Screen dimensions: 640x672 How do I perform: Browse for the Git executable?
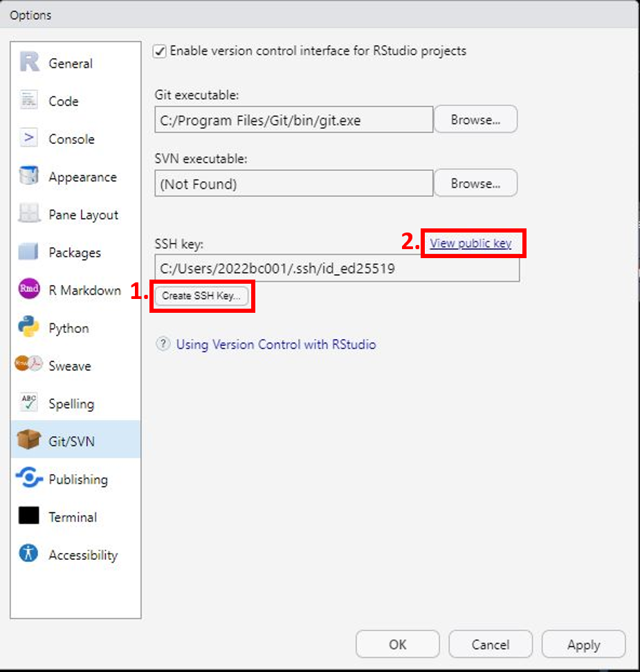[x=475, y=120]
